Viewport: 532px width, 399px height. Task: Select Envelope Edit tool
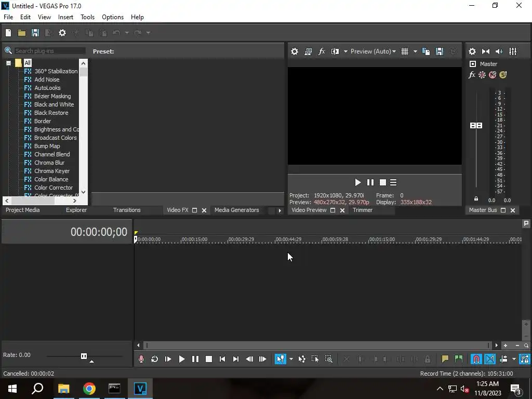point(302,359)
